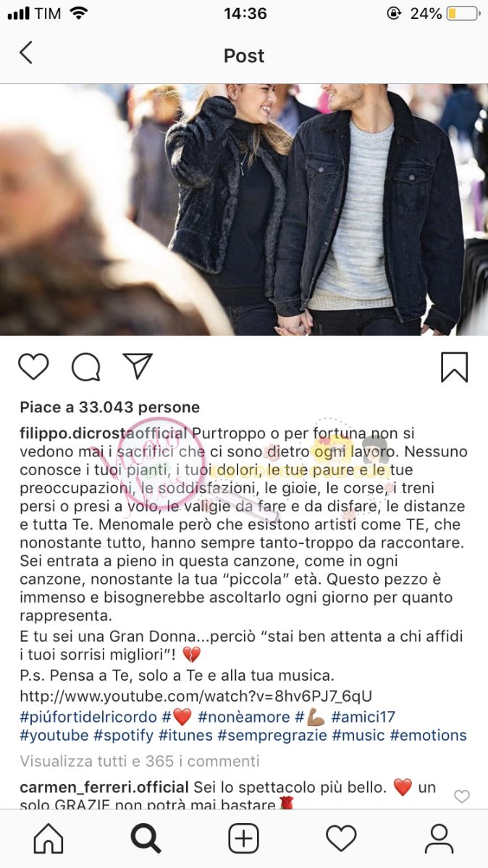
Task: Tap the back arrow icon
Action: (x=26, y=53)
